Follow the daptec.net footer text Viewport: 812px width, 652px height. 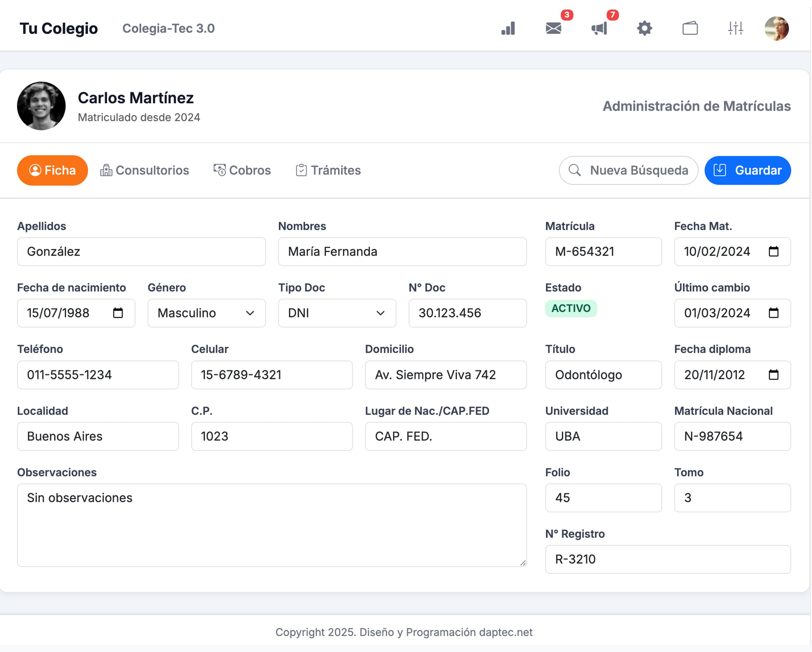tap(506, 632)
